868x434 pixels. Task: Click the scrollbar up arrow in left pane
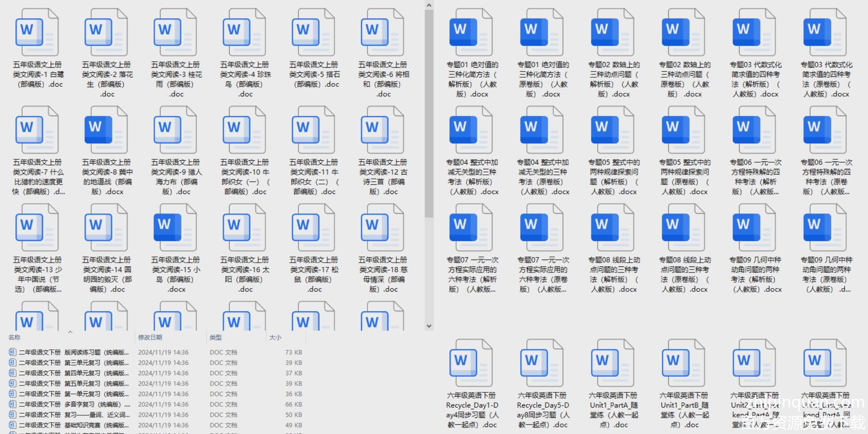coord(429,5)
